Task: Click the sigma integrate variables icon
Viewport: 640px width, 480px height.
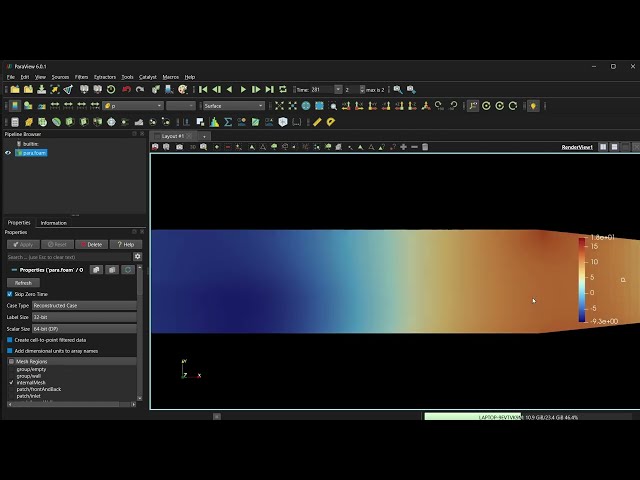Action: (228, 122)
